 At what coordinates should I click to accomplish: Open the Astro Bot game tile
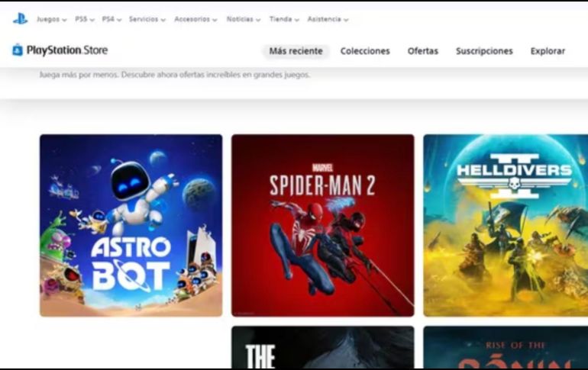coord(131,226)
